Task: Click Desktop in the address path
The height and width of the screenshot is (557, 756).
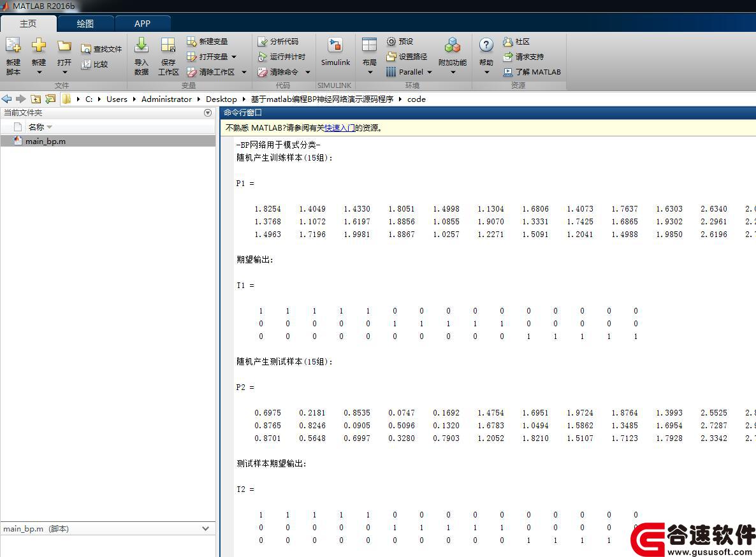Action: (221, 99)
